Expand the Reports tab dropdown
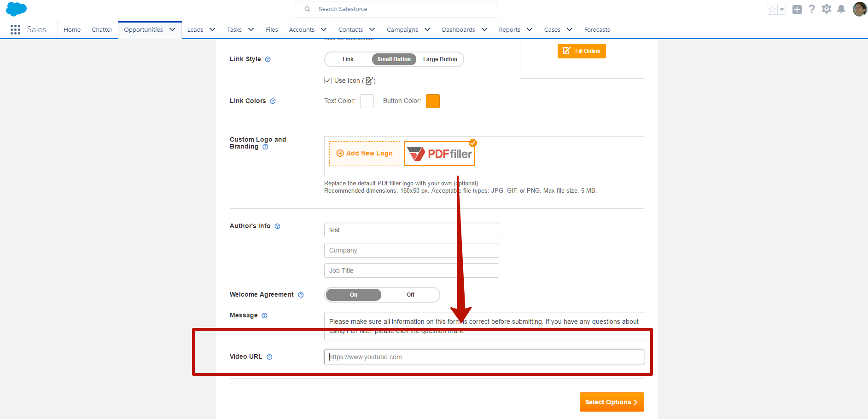Image resolution: width=868 pixels, height=419 pixels. (530, 29)
